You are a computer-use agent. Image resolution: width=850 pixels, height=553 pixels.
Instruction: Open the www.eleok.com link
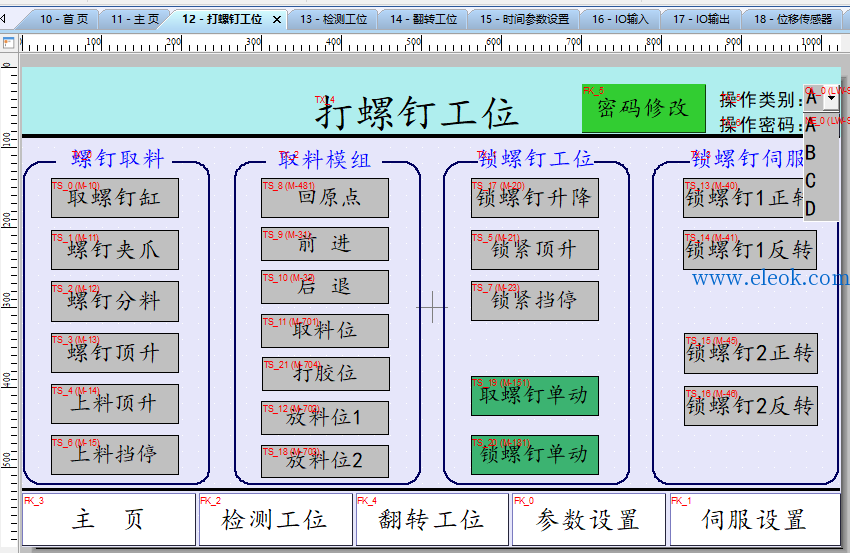770,278
